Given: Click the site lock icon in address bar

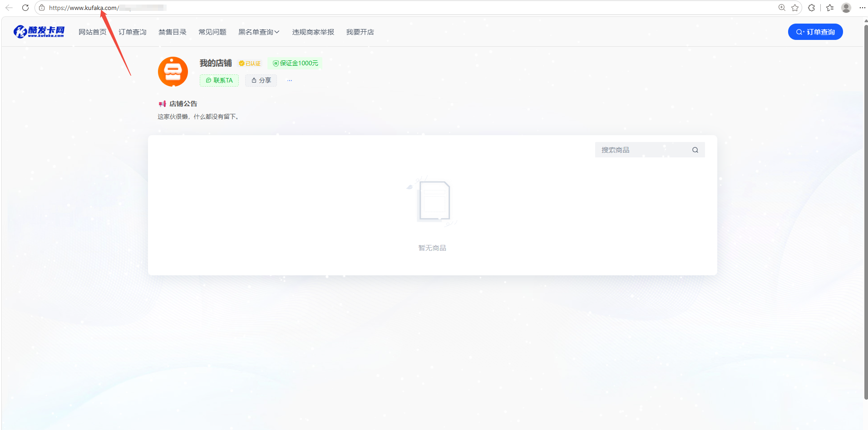Looking at the screenshot, I should tap(42, 8).
